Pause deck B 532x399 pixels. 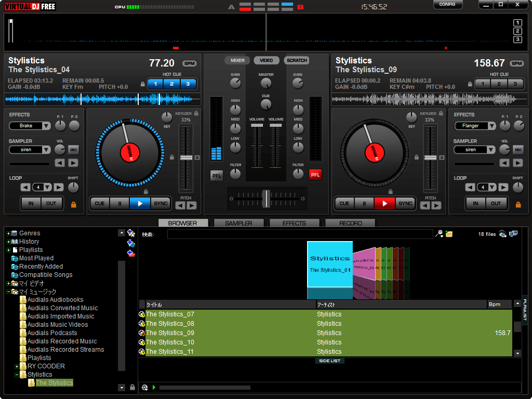(x=364, y=204)
